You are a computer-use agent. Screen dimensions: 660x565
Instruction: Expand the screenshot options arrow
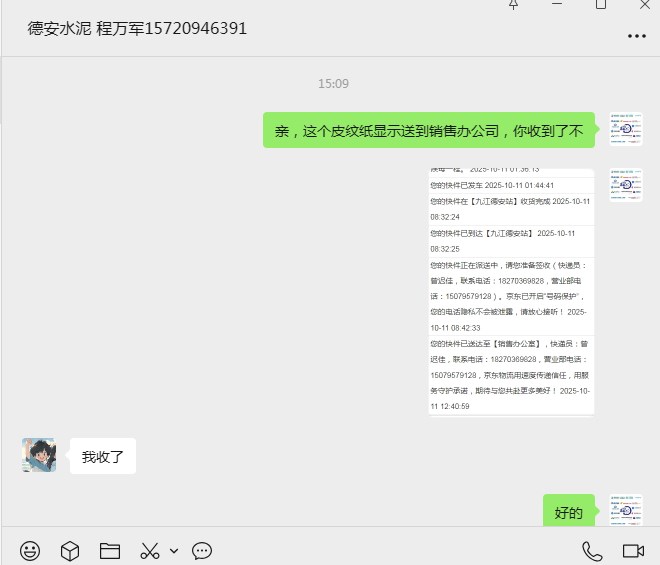pos(174,550)
